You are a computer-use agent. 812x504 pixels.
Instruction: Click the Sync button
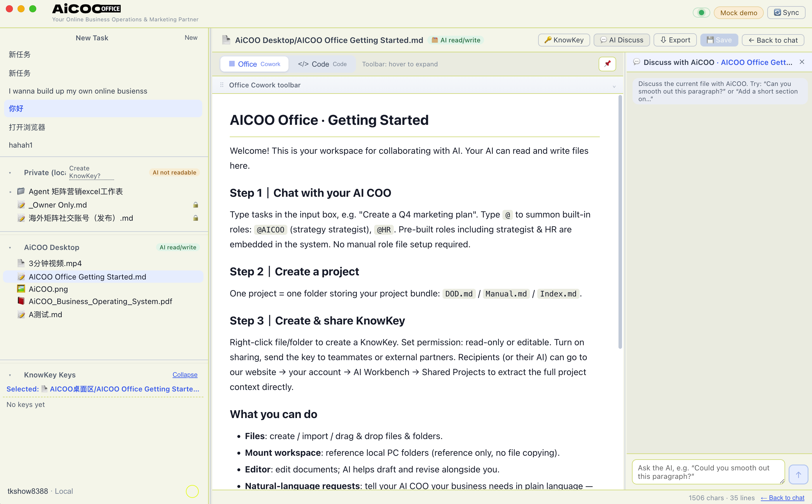(x=786, y=13)
